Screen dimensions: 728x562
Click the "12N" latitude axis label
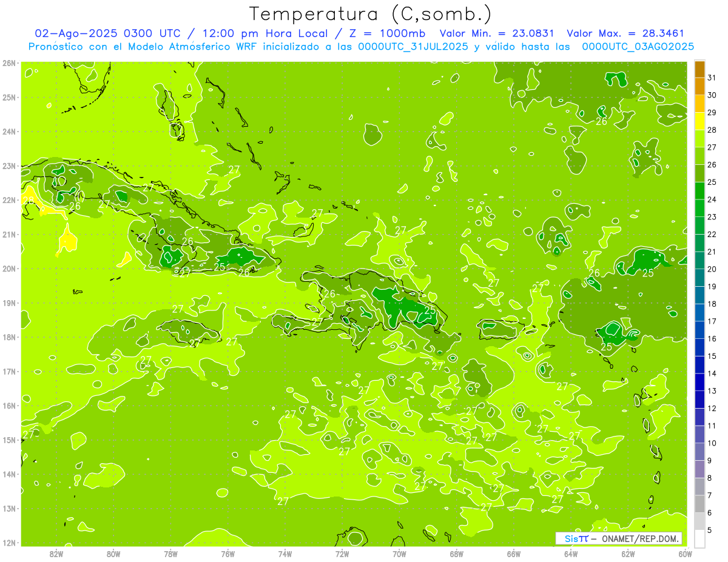pos(9,543)
